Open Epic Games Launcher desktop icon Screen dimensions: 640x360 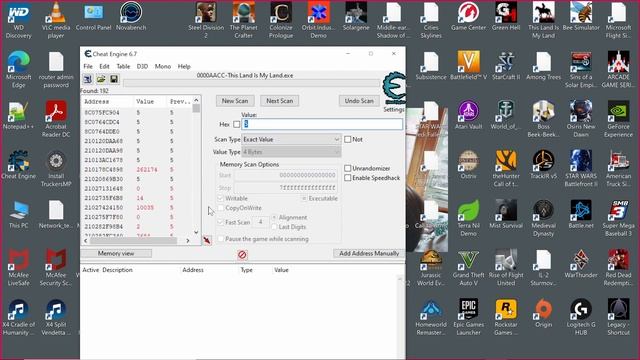[469, 317]
